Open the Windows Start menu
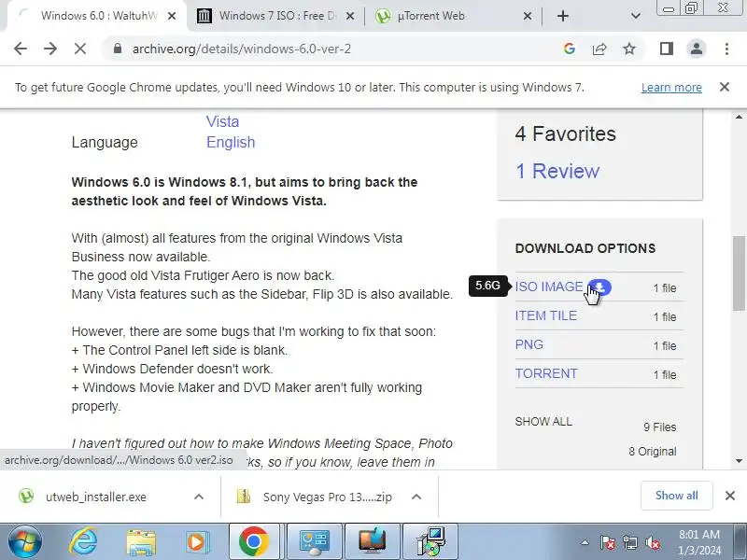This screenshot has height=560, width=747. tap(25, 542)
